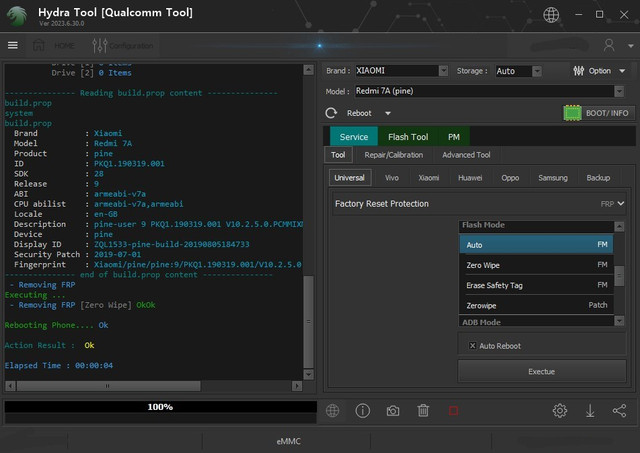The width and height of the screenshot is (640, 453).
Task: Open Configuration sliders icon
Action: pos(100,45)
